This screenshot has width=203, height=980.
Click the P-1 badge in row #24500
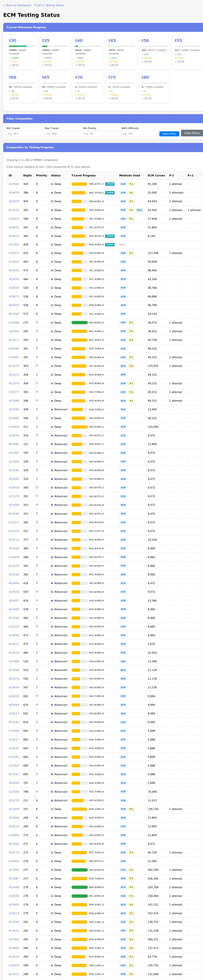pos(131,331)
